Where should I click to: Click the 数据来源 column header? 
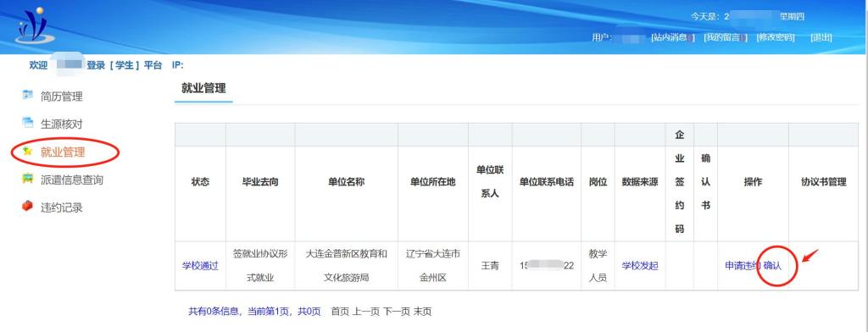640,182
